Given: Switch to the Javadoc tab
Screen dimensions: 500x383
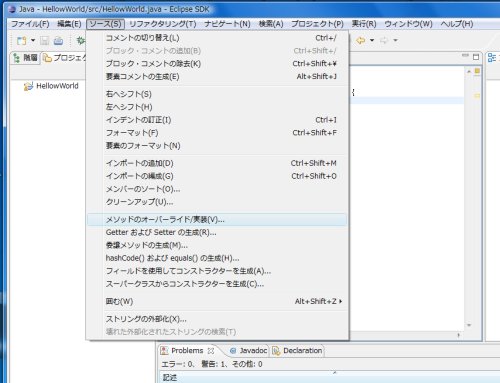Looking at the screenshot, I should (249, 351).
